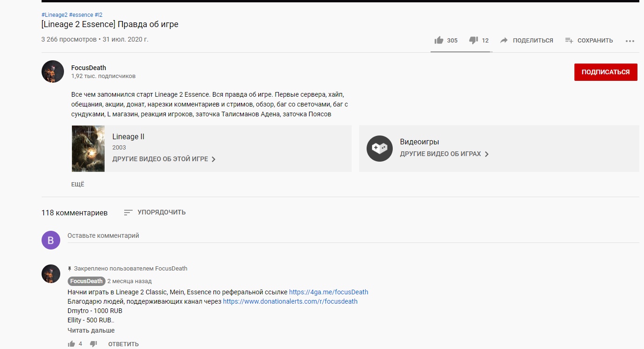Open FocusDeath channel name link
The width and height of the screenshot is (644, 349).
[x=89, y=68]
